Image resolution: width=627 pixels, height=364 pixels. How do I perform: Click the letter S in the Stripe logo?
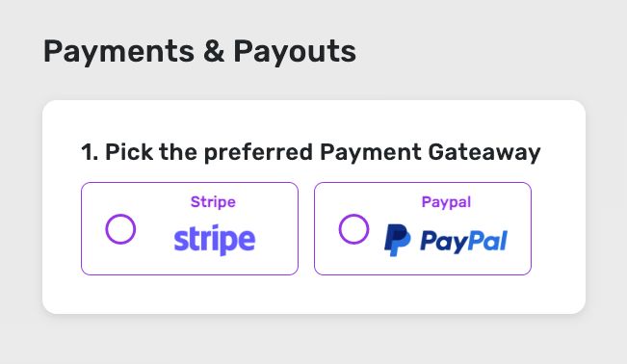[x=181, y=241]
